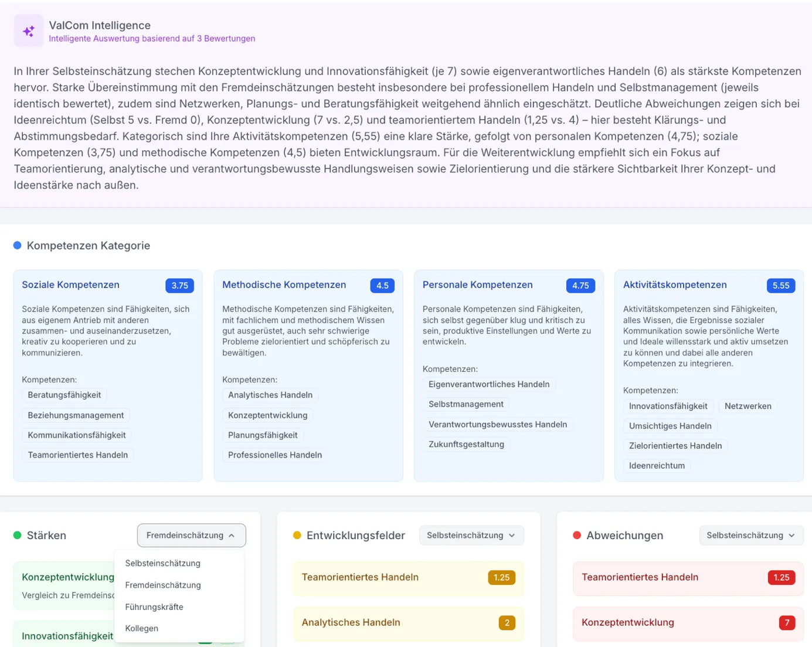
Task: Click the ValCom Intelligence sparkle icon
Action: [x=28, y=31]
